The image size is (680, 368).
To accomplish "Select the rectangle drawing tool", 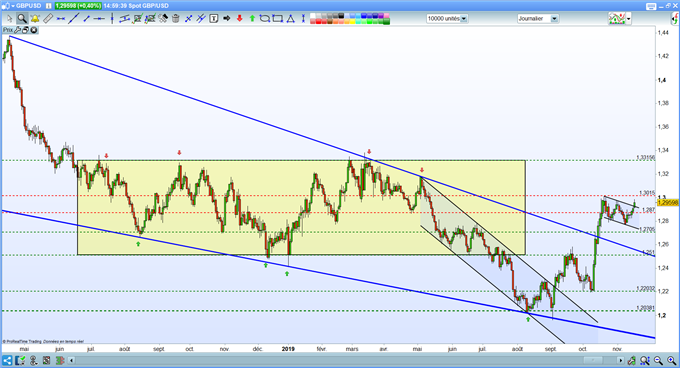I will tap(277, 19).
